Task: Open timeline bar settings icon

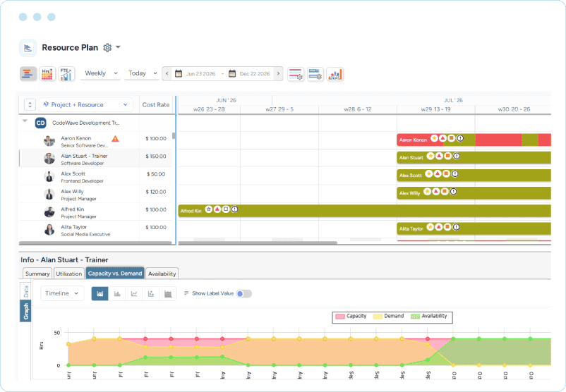Action: tap(296, 74)
